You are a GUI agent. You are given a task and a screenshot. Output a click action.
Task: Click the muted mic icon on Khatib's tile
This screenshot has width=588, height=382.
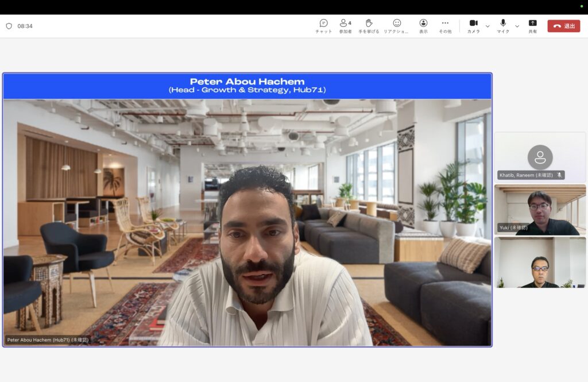pos(559,175)
